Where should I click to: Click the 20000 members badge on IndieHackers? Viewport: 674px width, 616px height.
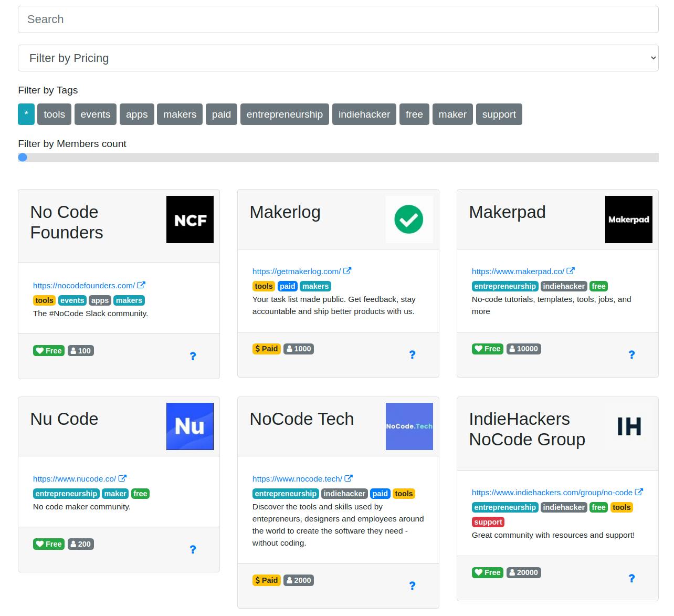click(523, 572)
